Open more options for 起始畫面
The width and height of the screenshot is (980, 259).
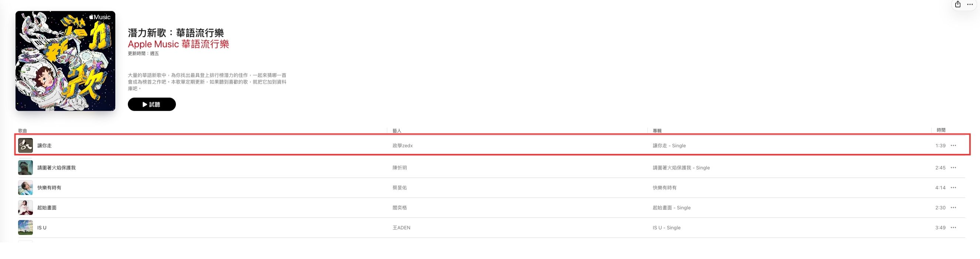(953, 208)
